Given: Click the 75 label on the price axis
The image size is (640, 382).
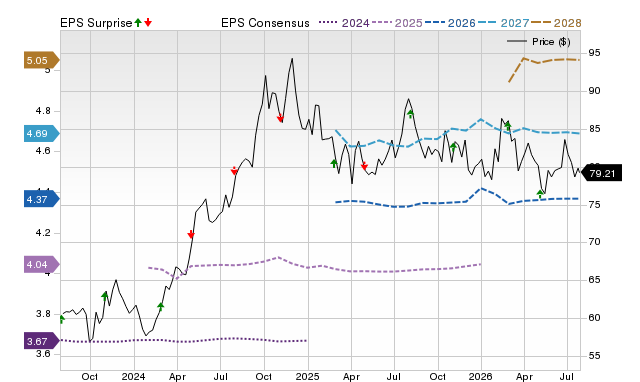Looking at the screenshot, I should point(594,204).
